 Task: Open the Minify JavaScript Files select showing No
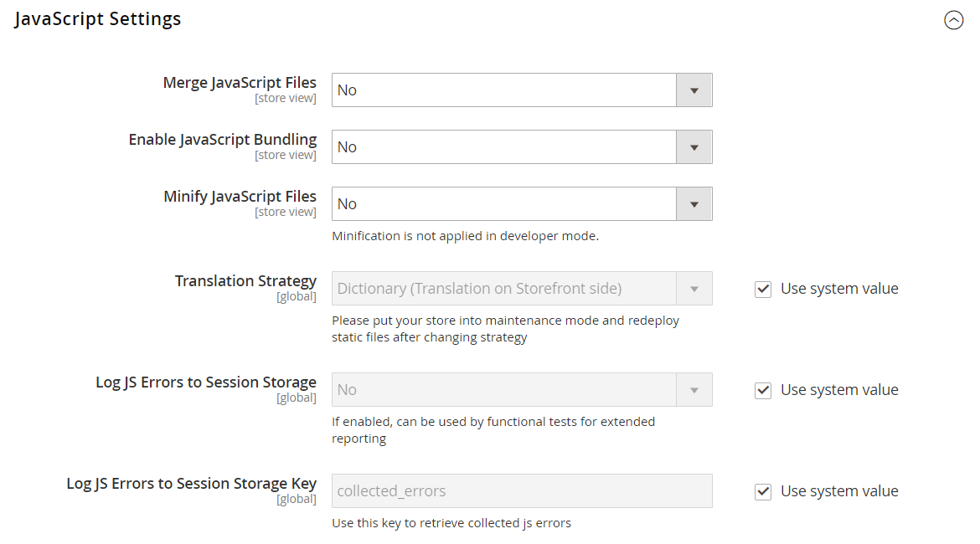pos(504,204)
